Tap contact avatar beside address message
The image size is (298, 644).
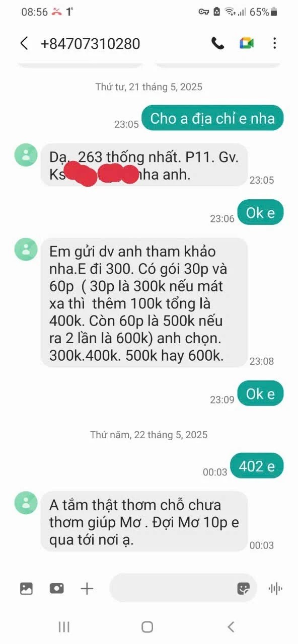[26, 154]
